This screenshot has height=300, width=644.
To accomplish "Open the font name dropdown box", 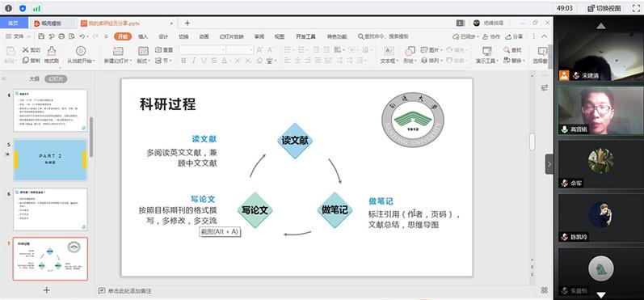I will point(203,49).
